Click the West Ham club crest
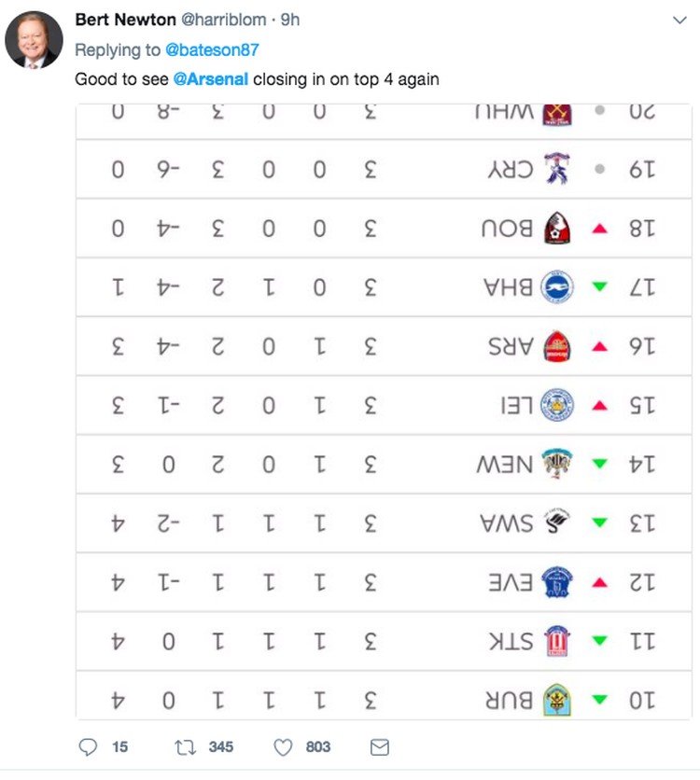The image size is (700, 780). click(x=557, y=115)
